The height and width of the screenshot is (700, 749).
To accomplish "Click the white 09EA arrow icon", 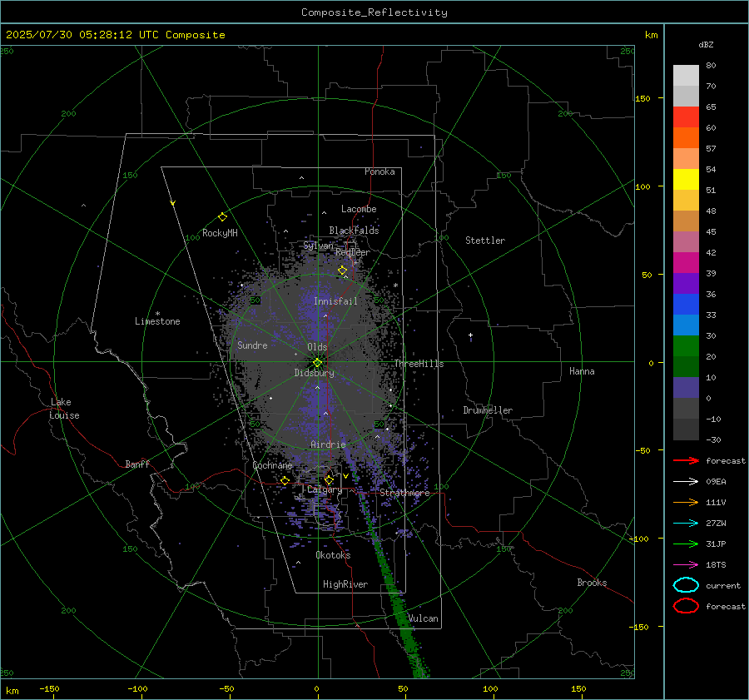I will pyautogui.click(x=686, y=482).
